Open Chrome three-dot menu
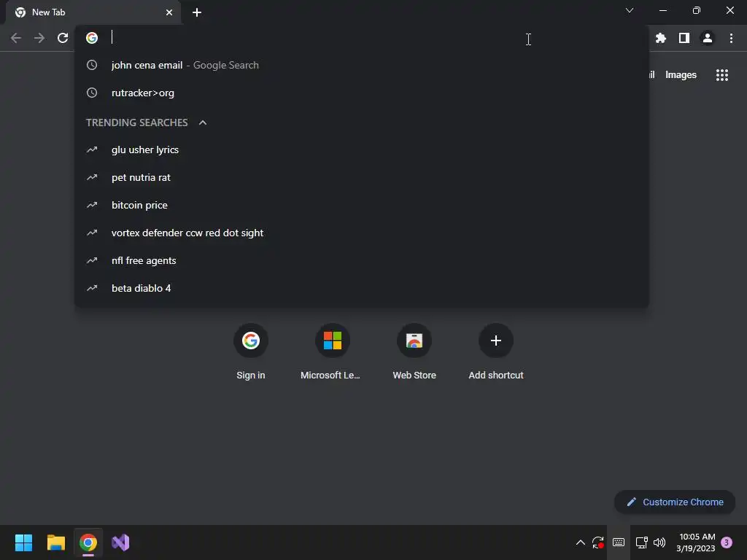Screen dimensions: 747x560 [731, 38]
